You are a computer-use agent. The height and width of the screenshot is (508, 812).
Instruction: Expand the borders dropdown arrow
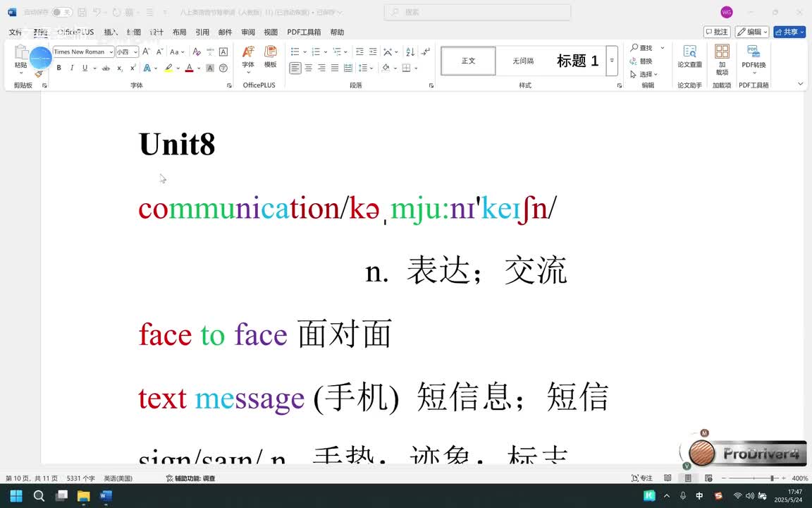(x=416, y=68)
